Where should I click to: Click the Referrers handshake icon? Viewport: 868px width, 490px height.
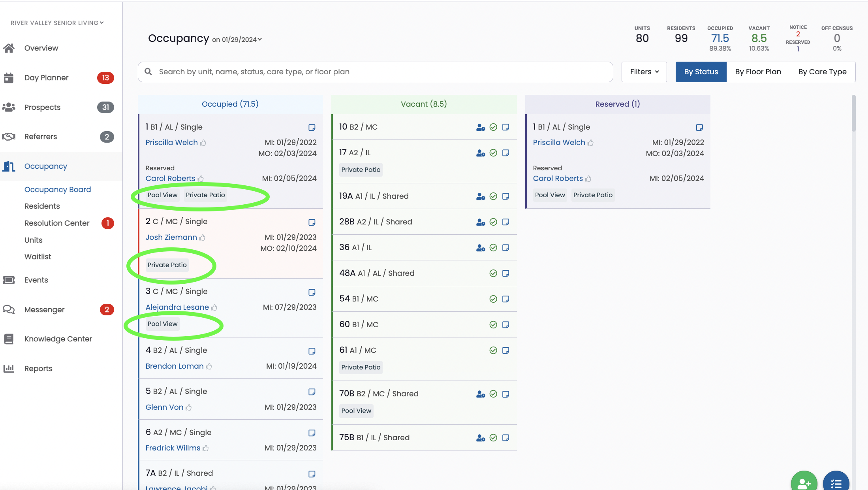pyautogui.click(x=9, y=137)
